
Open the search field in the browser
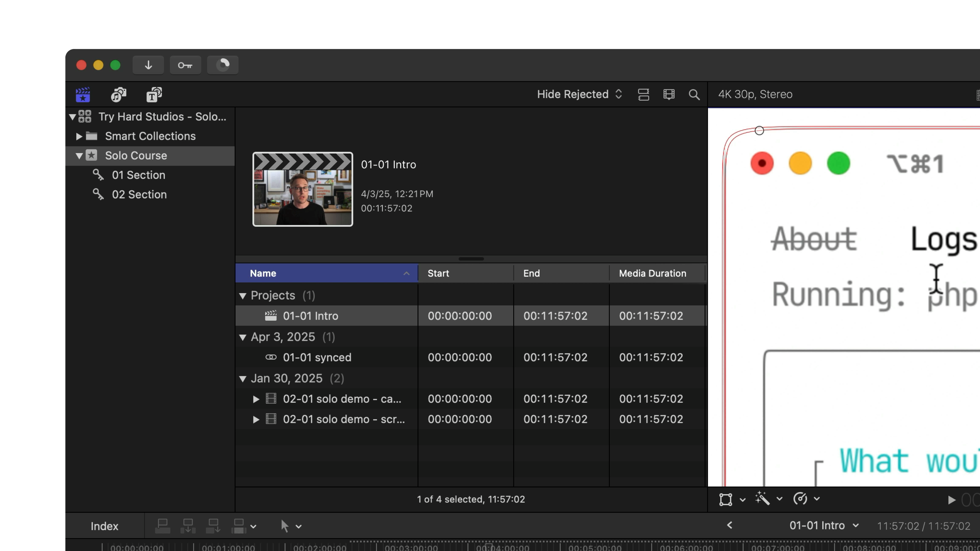click(x=694, y=95)
